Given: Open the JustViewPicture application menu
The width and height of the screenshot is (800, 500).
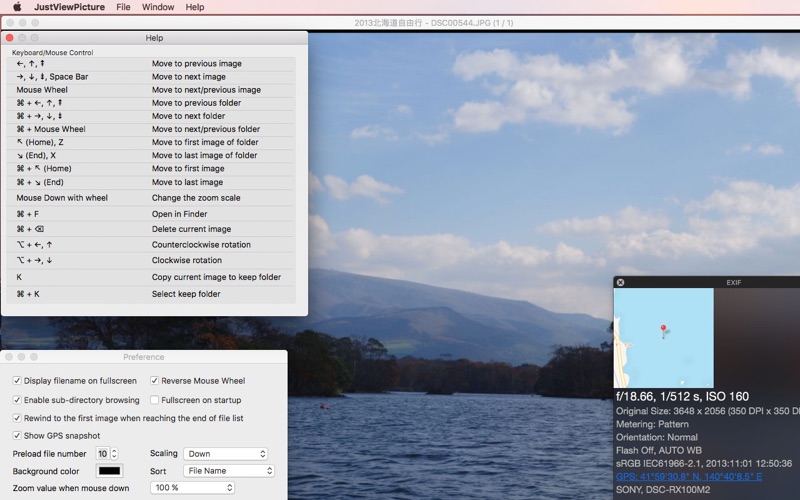Looking at the screenshot, I should point(69,7).
